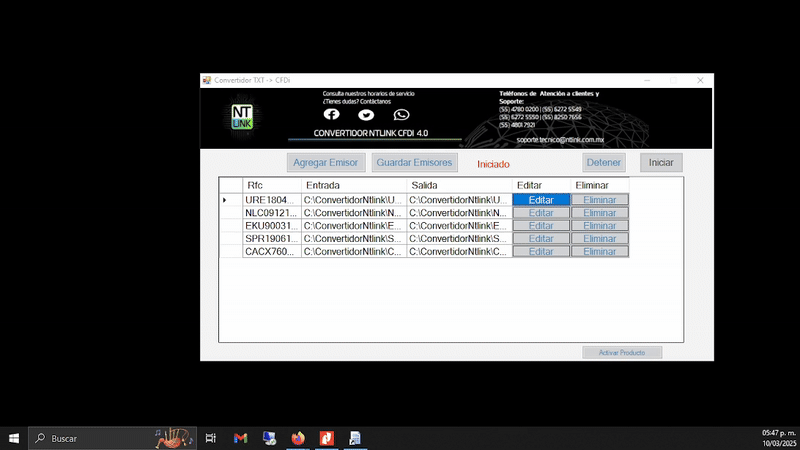
Task: Click the NT Link logo
Action: click(x=242, y=117)
